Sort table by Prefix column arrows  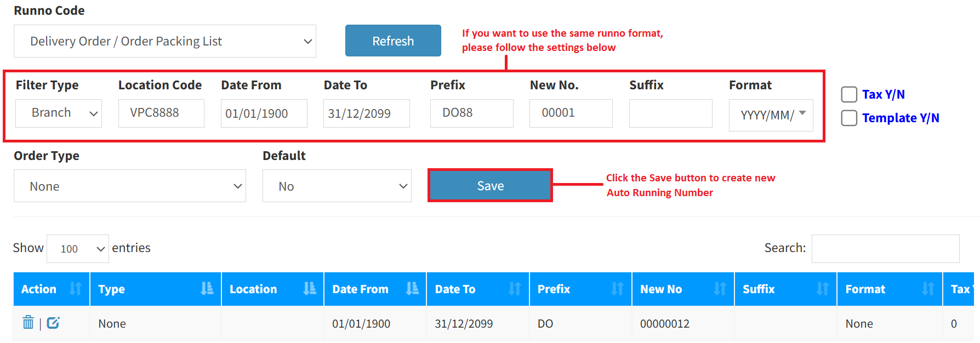point(617,289)
